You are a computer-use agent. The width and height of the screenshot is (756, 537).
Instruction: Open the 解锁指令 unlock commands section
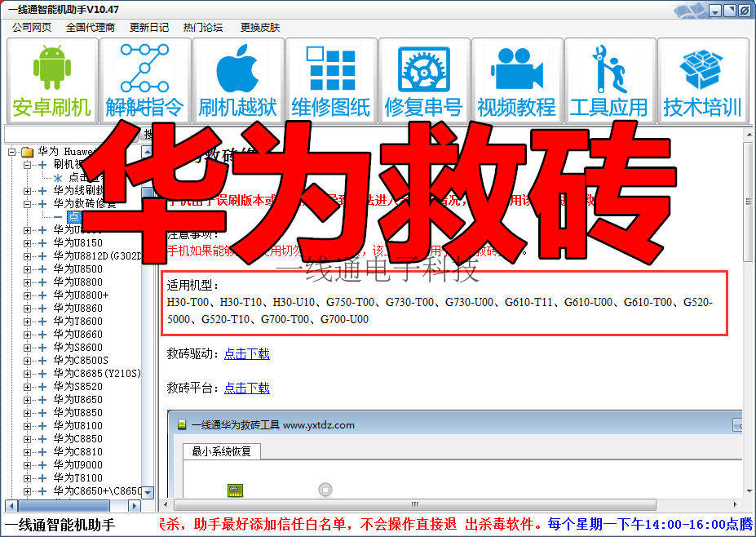(x=145, y=81)
